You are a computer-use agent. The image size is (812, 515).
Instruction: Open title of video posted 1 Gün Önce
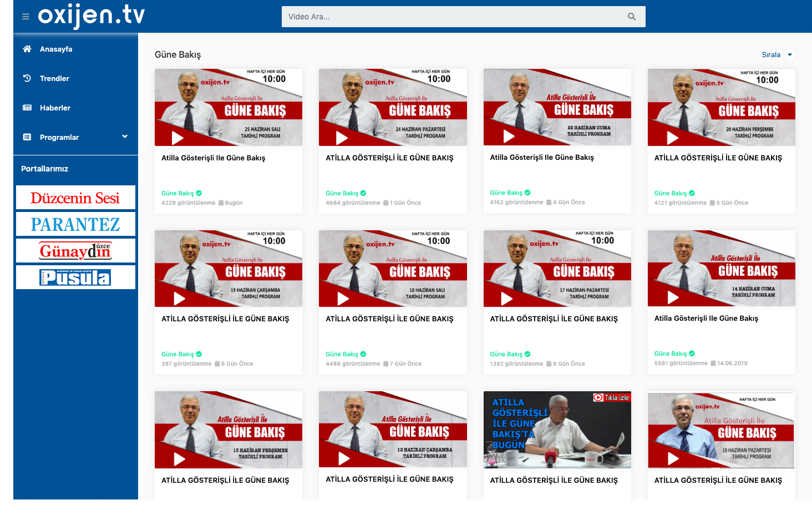coord(389,158)
